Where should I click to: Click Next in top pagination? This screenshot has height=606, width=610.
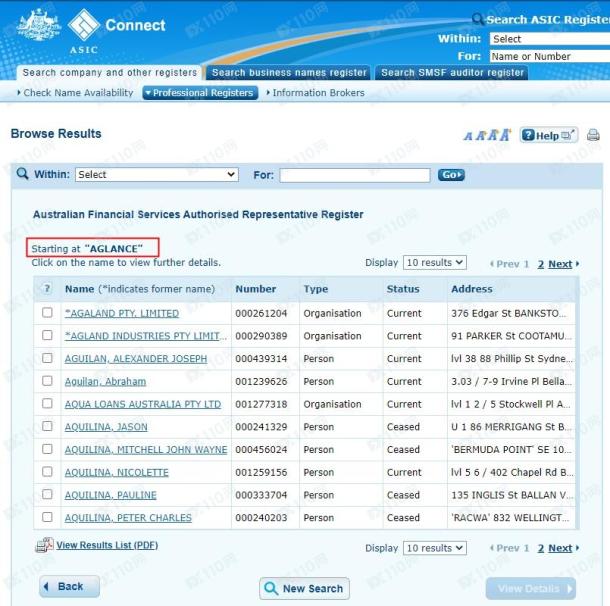point(560,264)
